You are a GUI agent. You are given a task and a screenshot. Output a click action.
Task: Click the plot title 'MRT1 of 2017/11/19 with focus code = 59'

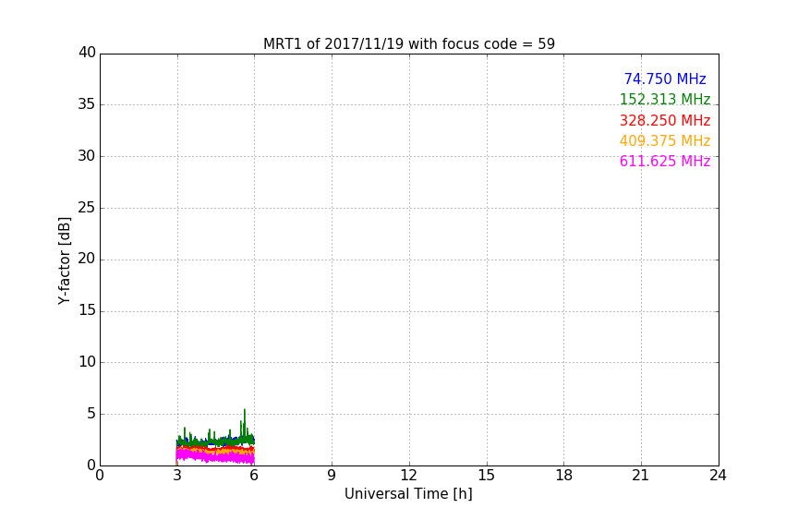pyautogui.click(x=408, y=43)
